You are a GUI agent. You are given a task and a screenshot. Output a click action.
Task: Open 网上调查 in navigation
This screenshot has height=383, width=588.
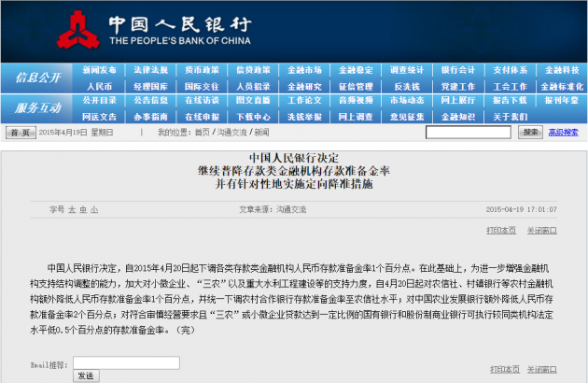[356, 117]
